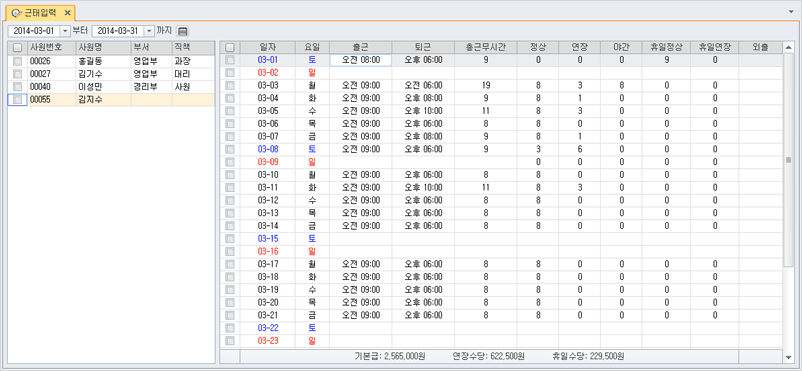Click the 휴일연장 column header
The height and width of the screenshot is (371, 802).
[x=715, y=47]
